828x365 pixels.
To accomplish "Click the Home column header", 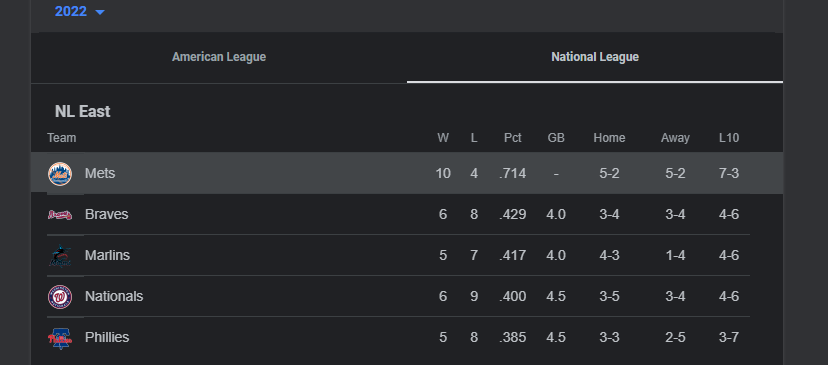I will [x=609, y=138].
